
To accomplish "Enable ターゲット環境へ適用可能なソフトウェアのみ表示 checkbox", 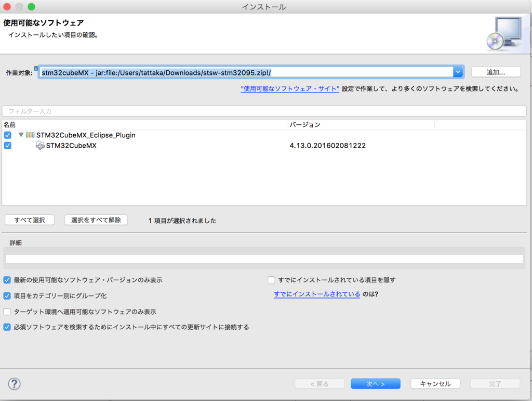I will point(7,312).
